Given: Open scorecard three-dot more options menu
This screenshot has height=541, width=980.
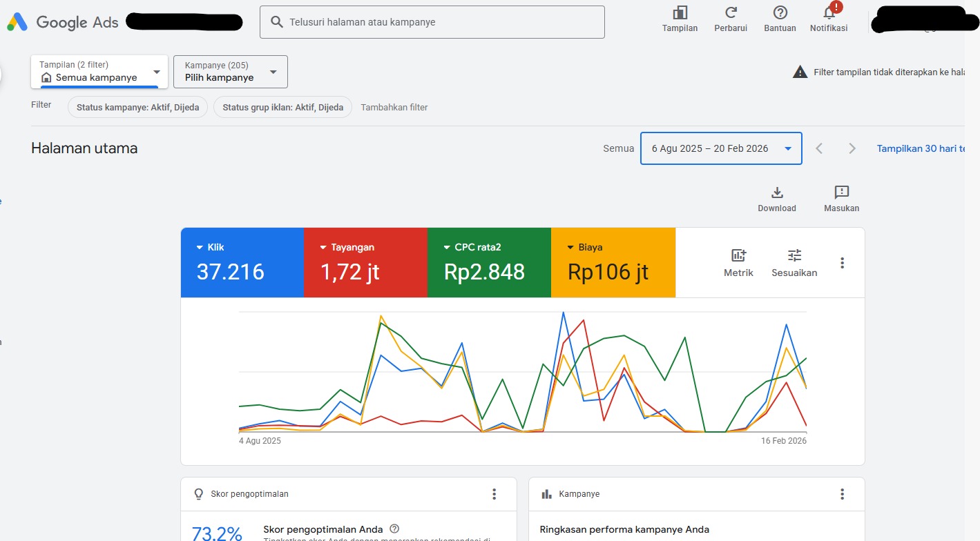Looking at the screenshot, I should pos(842,263).
